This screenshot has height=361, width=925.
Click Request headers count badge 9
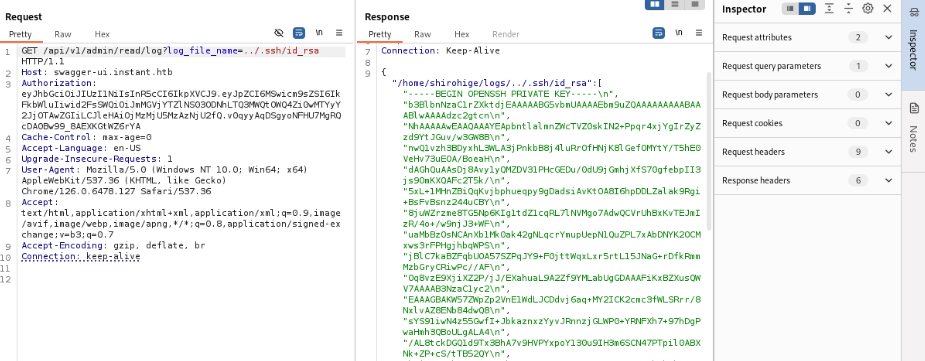tap(858, 152)
